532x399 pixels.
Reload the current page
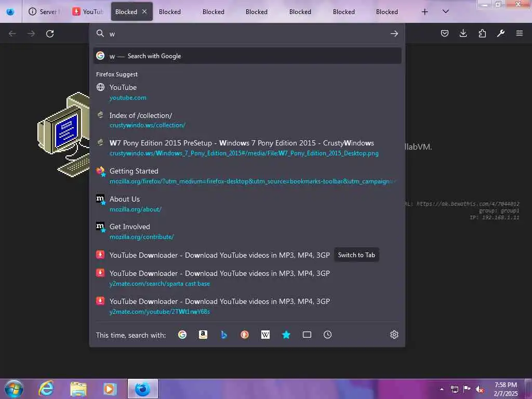point(50,34)
